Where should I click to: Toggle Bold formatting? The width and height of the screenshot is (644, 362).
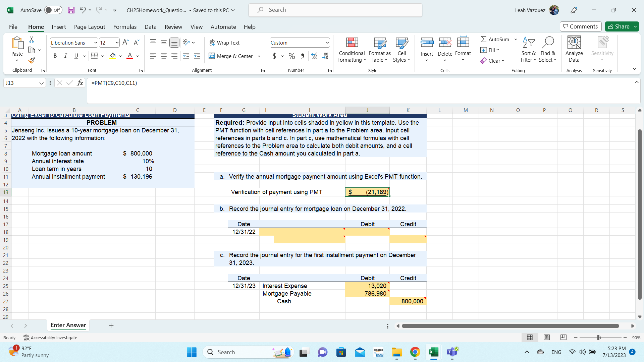pos(55,56)
